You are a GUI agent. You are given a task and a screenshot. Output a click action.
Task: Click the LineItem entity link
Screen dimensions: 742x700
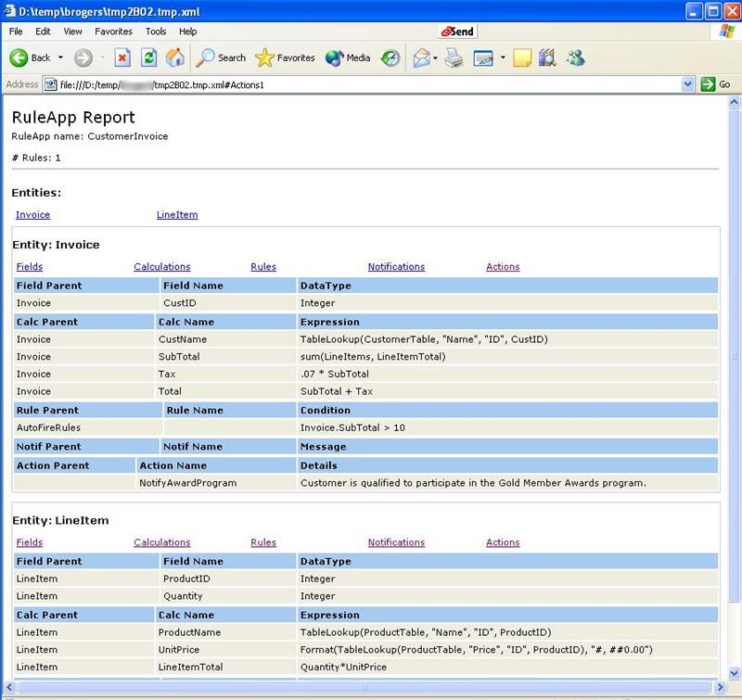tap(176, 215)
